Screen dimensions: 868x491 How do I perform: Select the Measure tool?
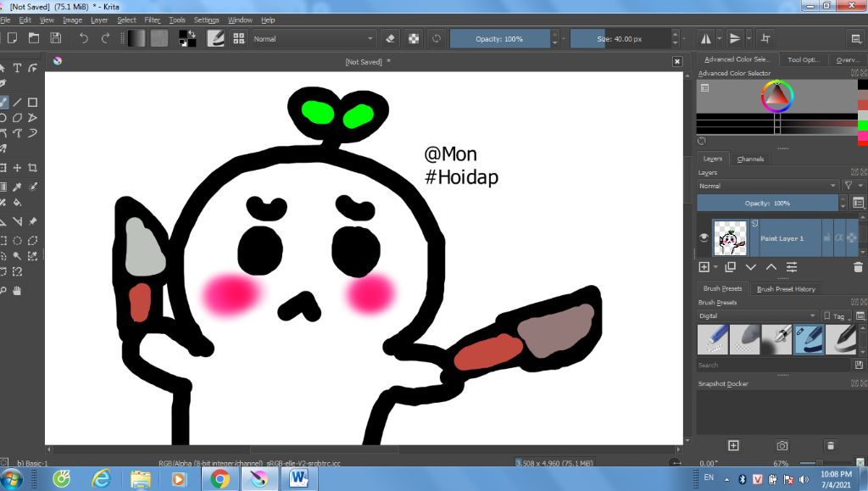[17, 221]
